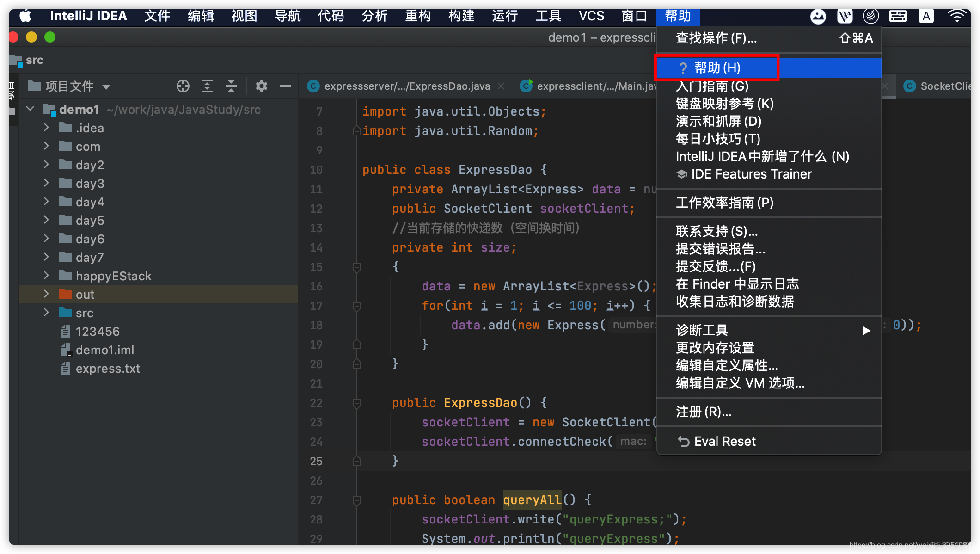Image resolution: width=980 pixels, height=554 pixels.
Task: Click the WPS icon in macOS menu bar
Action: click(845, 16)
